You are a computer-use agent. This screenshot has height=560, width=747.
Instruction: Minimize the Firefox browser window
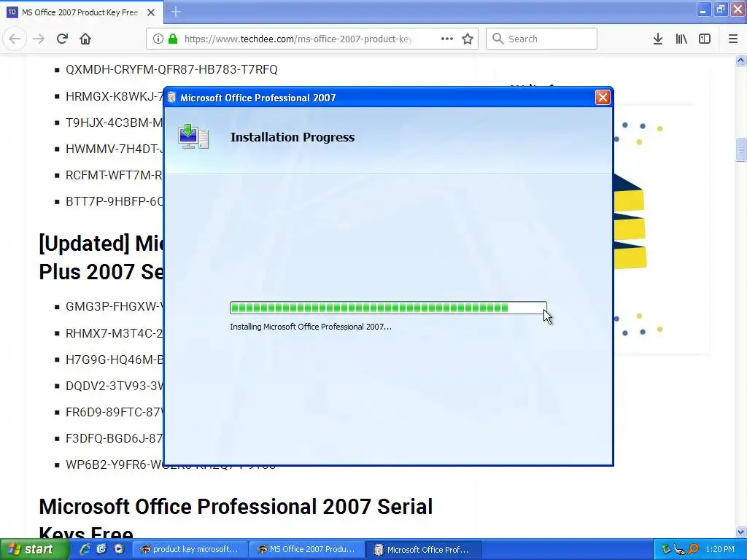coord(703,9)
